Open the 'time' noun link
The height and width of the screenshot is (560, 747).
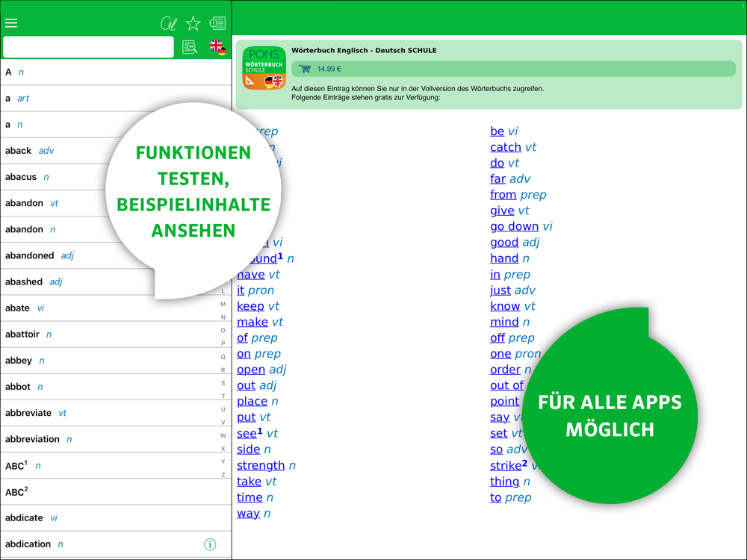(x=249, y=497)
